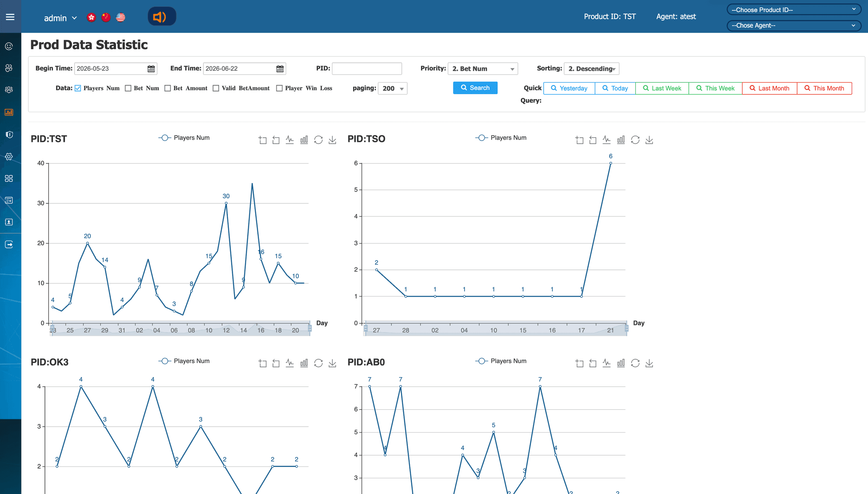The height and width of the screenshot is (494, 868).
Task: Focus the Begin Time date field
Action: 116,69
